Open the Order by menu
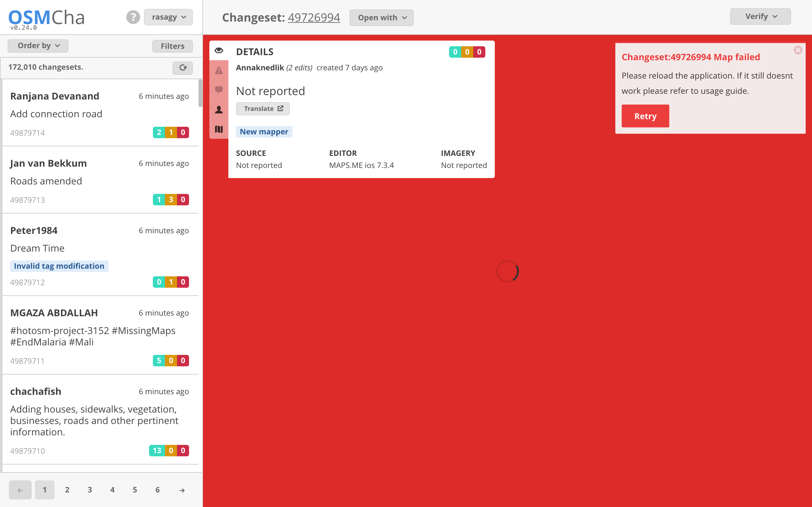Image resolution: width=812 pixels, height=507 pixels. 37,46
